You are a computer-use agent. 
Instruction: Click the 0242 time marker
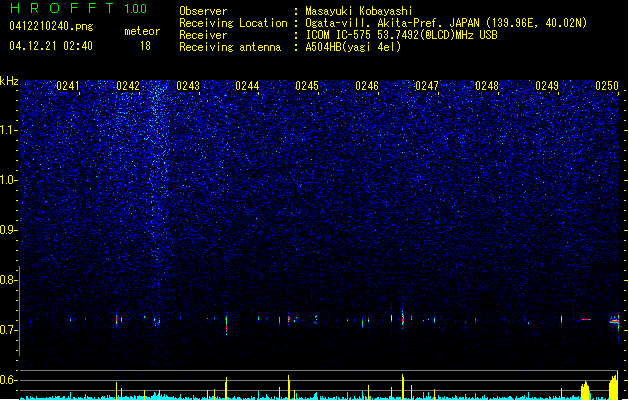pos(128,86)
